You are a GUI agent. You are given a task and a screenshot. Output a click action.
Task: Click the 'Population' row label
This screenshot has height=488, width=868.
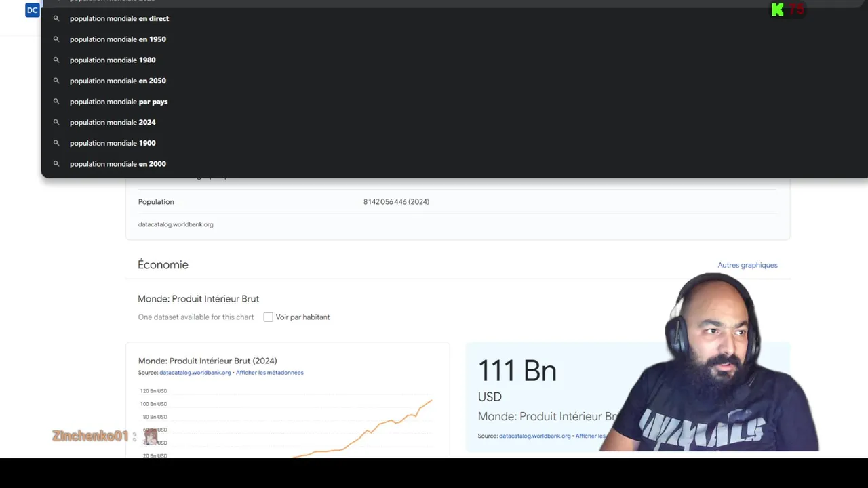click(156, 202)
